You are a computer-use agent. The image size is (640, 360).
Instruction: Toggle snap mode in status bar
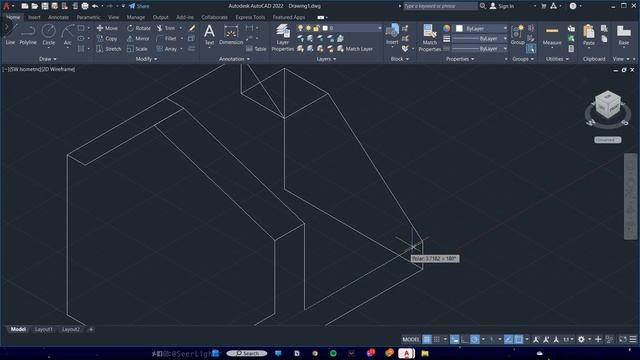click(437, 339)
